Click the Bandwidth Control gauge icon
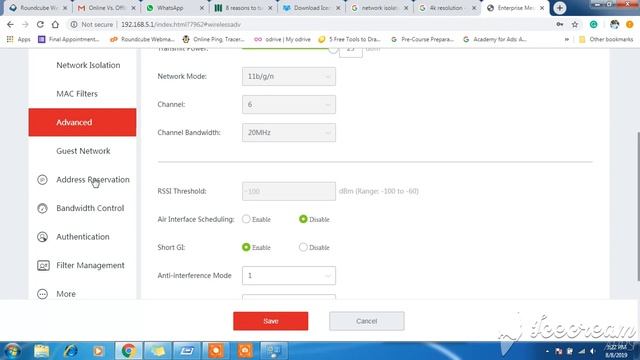Viewport: 640px width, 360px height. (42, 208)
